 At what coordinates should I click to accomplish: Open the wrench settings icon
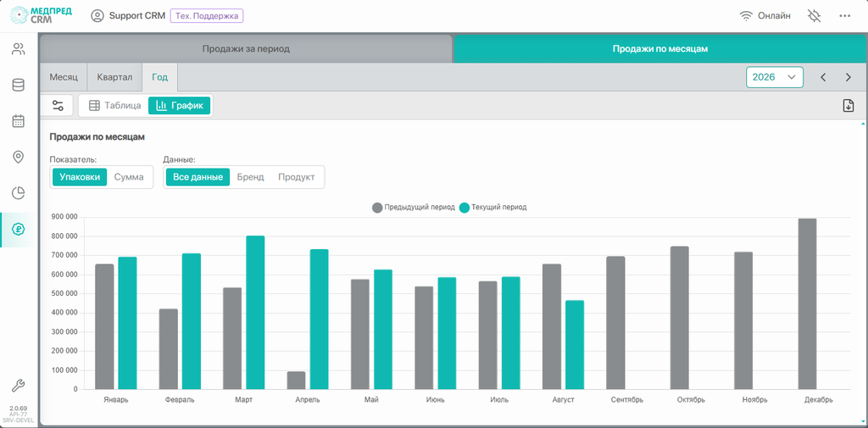click(x=19, y=386)
